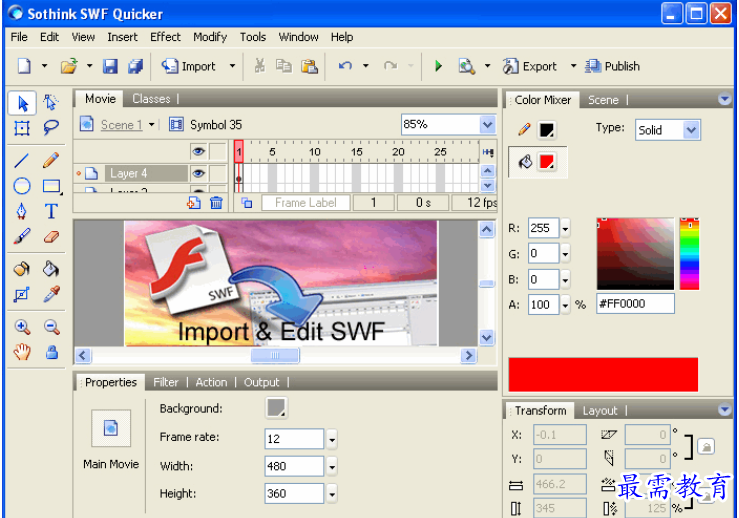Click the Zoom Out magnifier tool
The image size is (739, 518).
pyautogui.click(x=52, y=327)
